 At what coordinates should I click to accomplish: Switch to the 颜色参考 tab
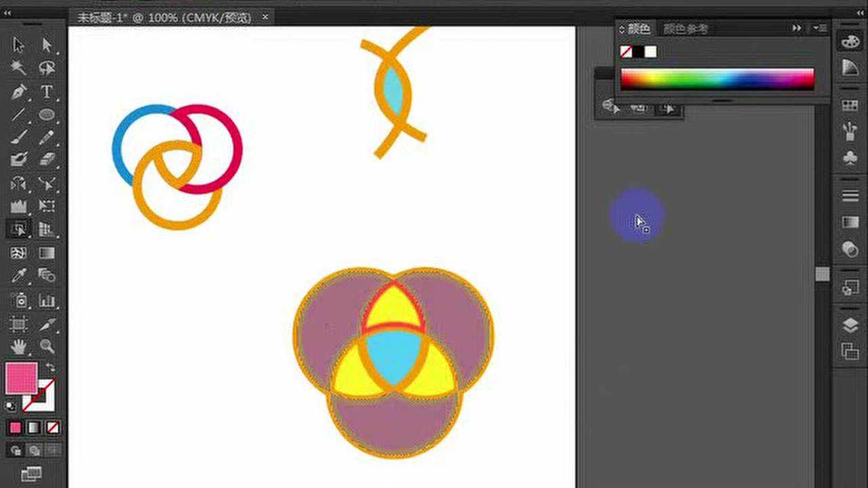[685, 28]
